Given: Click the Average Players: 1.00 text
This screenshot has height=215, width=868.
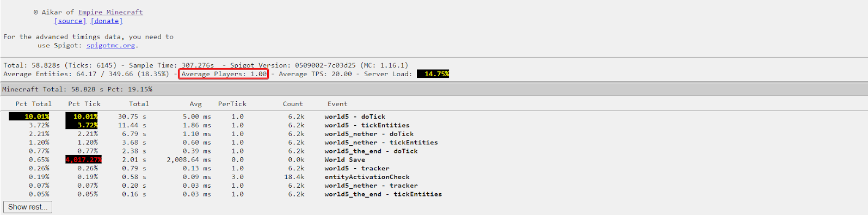Looking at the screenshot, I should point(224,74).
